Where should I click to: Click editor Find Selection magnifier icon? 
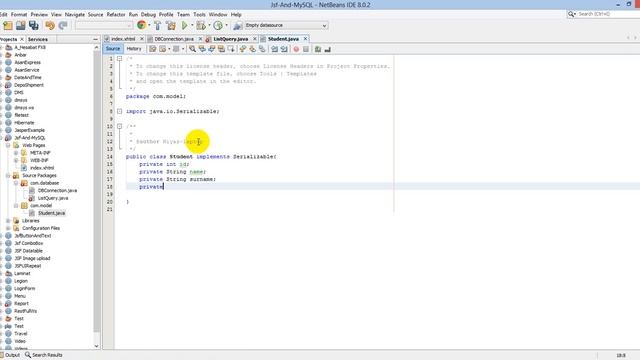pos(192,49)
